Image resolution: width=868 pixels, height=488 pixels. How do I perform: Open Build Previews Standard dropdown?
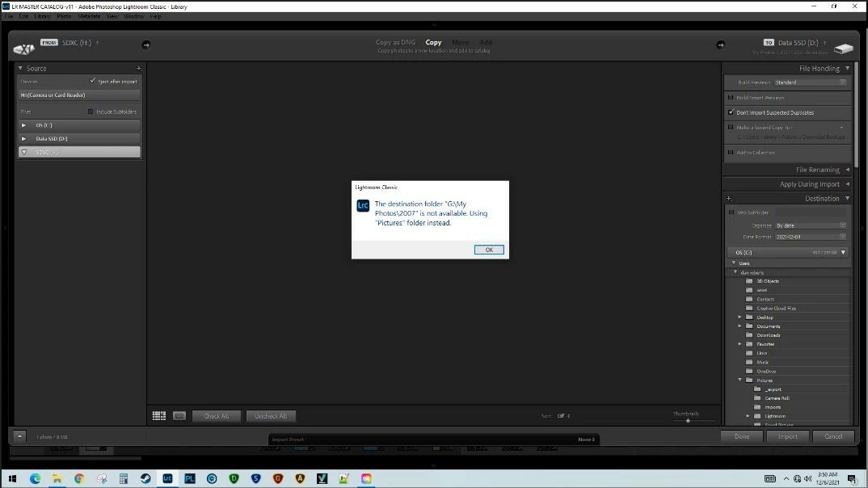coord(811,82)
